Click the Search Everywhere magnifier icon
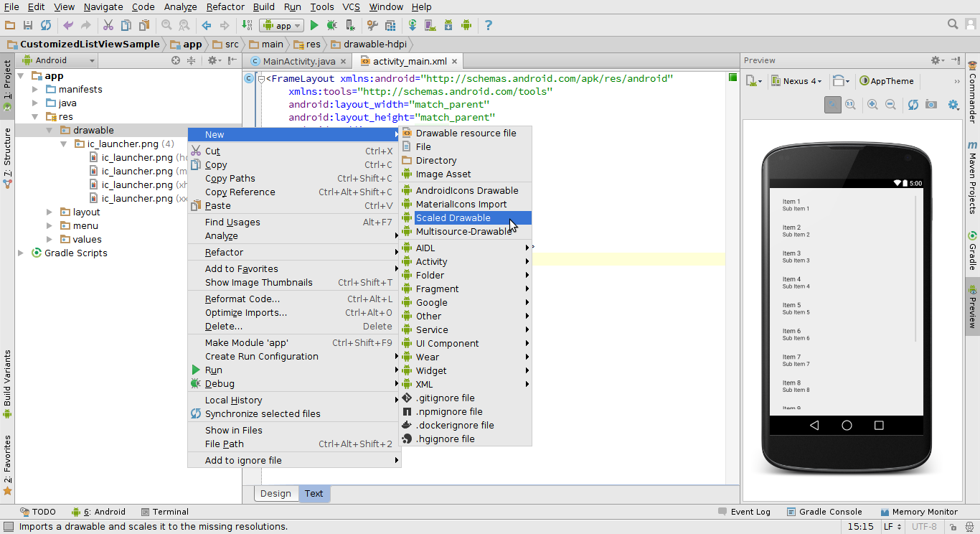980x534 pixels. click(x=953, y=24)
